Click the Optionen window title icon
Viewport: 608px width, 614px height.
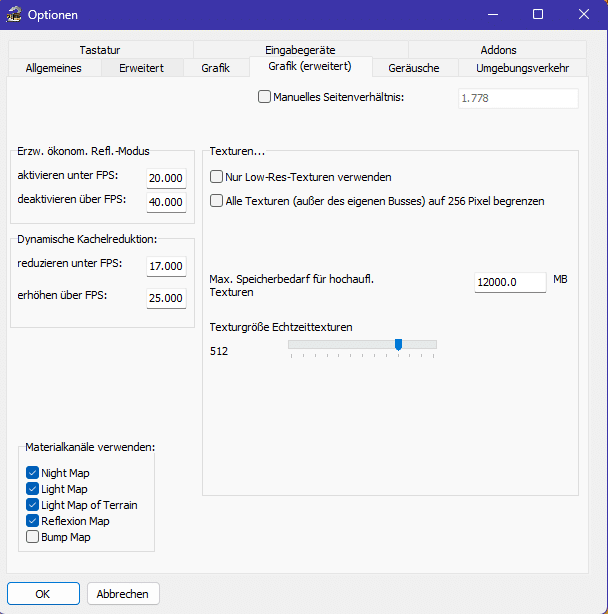(15, 15)
